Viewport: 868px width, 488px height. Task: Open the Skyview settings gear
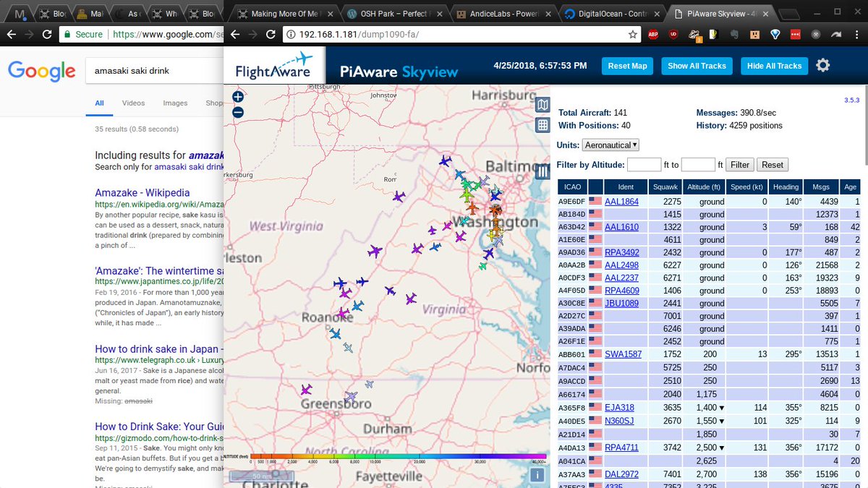822,65
